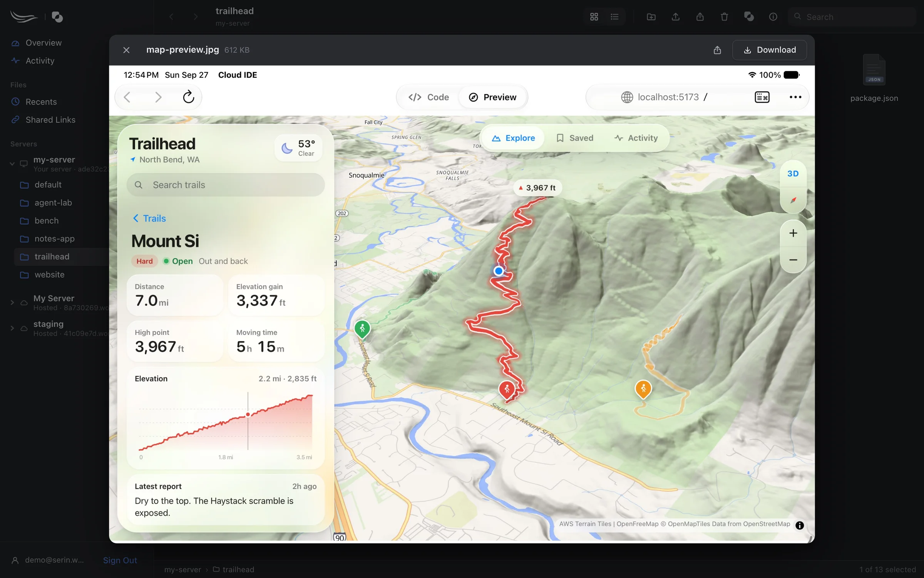Click the Cloud IDE forward arrow
Viewport: 924px width, 578px height.
pos(158,97)
